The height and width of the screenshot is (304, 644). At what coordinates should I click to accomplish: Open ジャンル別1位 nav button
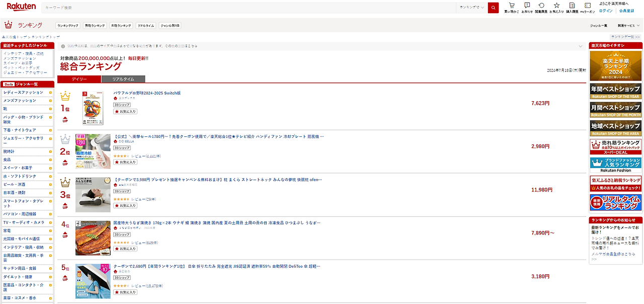click(170, 25)
